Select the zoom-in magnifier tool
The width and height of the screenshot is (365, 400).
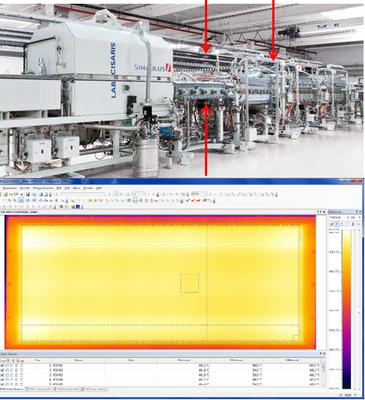(x=9, y=200)
